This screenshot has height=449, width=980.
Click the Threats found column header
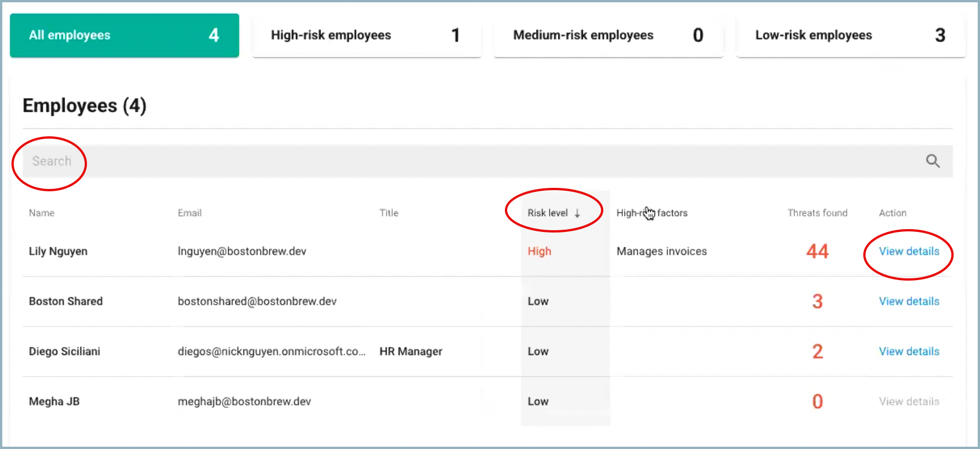click(x=817, y=213)
